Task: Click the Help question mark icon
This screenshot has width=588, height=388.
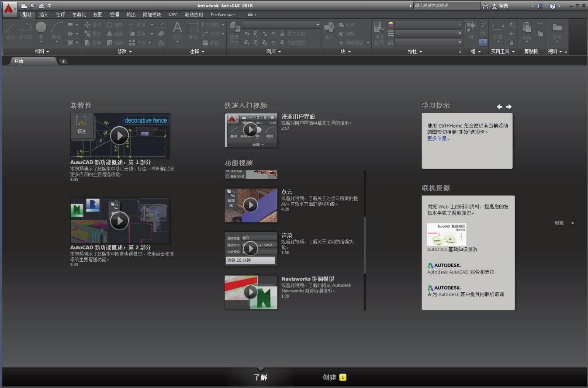Action: pyautogui.click(x=553, y=6)
